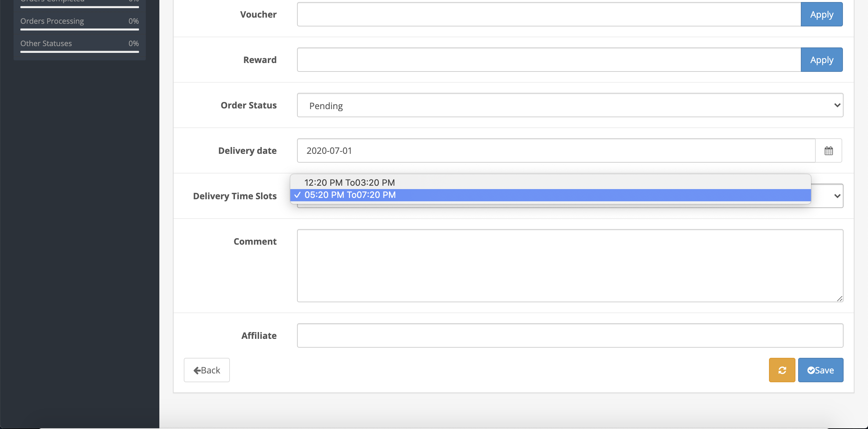Focus the Voucher input field
868x429 pixels.
pyautogui.click(x=549, y=14)
